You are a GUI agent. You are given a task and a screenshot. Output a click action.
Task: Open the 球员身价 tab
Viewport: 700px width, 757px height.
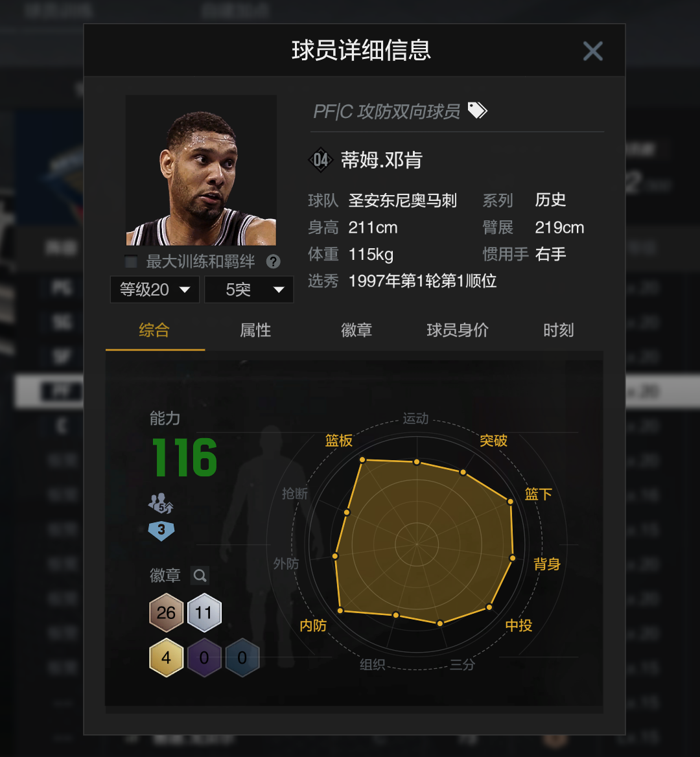tap(457, 331)
